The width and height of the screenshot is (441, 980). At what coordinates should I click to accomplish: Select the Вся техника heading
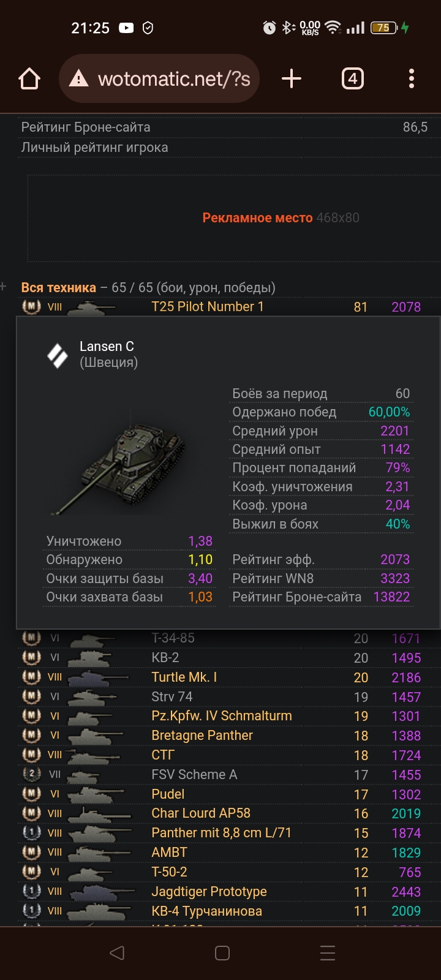pyautogui.click(x=59, y=288)
